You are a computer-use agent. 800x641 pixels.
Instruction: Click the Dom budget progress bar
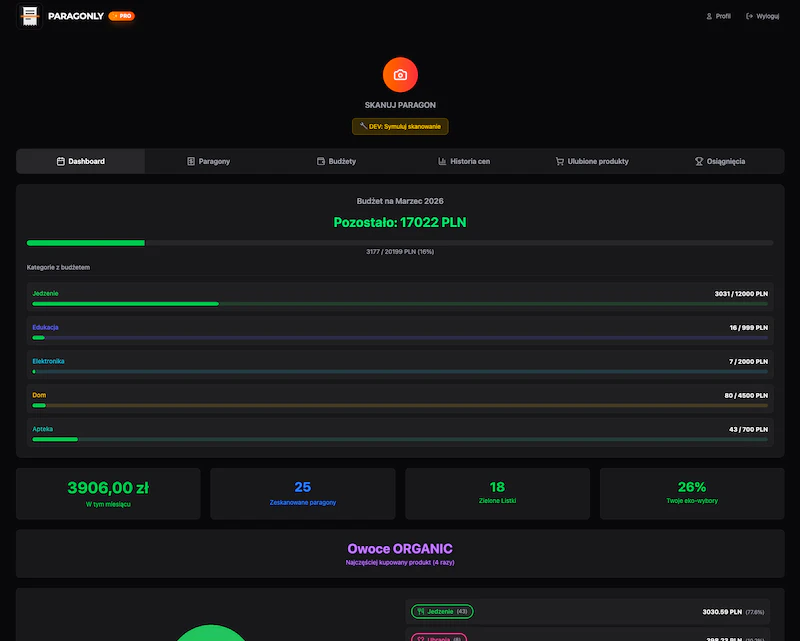pos(400,406)
